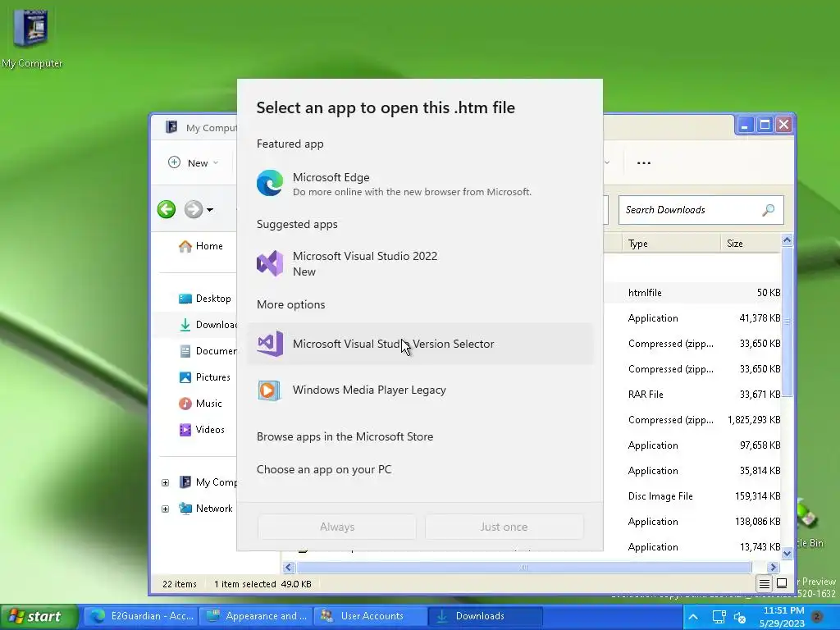Click the horizontal scrollbar left arrow
Screen dimensions: 840x630
point(289,568)
